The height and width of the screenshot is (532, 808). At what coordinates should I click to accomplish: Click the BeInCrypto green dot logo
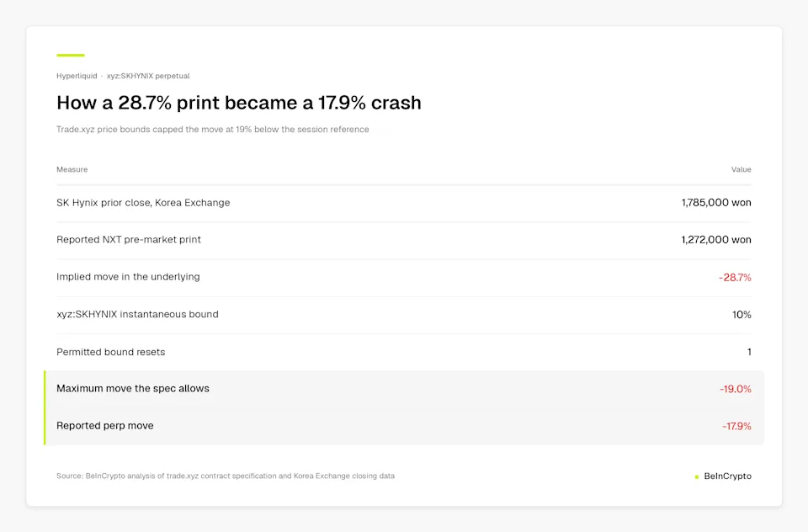click(x=697, y=476)
